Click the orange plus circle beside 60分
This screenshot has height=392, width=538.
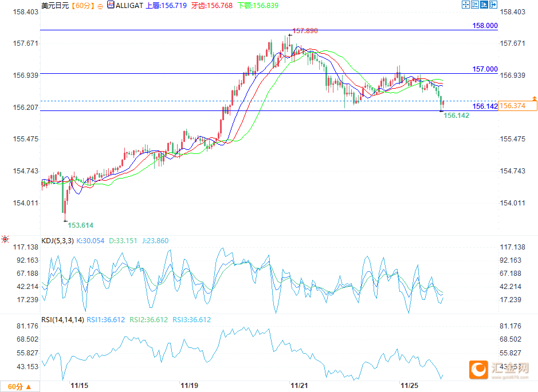coord(101,5)
